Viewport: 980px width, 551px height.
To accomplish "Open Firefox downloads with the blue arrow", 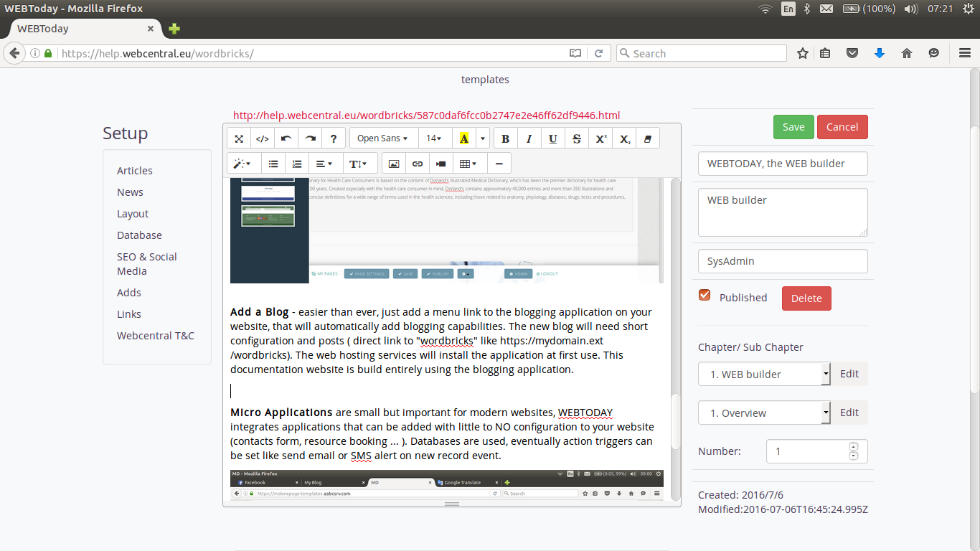I will [x=880, y=53].
